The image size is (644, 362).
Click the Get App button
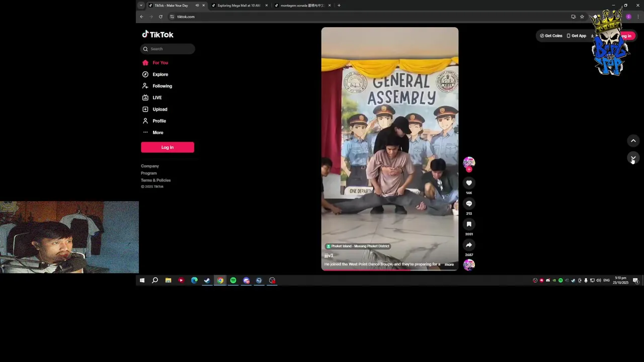(x=577, y=36)
